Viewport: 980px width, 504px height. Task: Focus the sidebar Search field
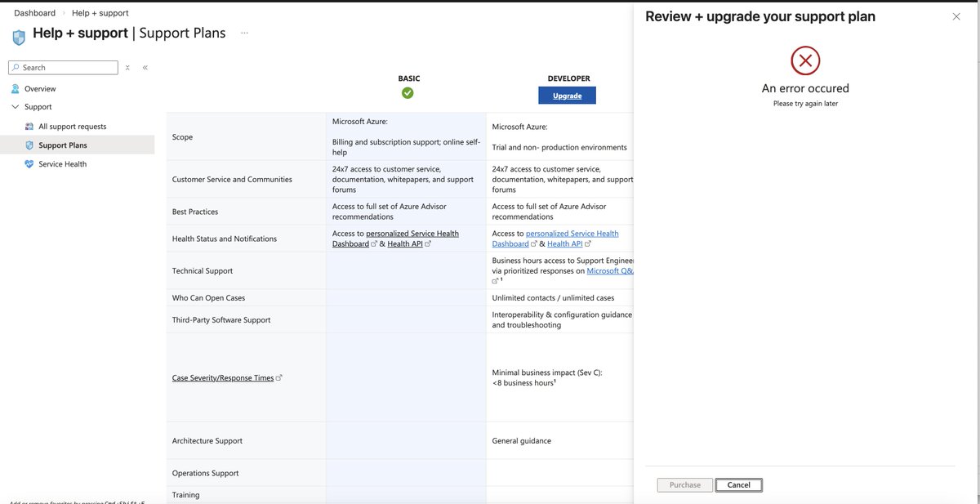point(63,68)
